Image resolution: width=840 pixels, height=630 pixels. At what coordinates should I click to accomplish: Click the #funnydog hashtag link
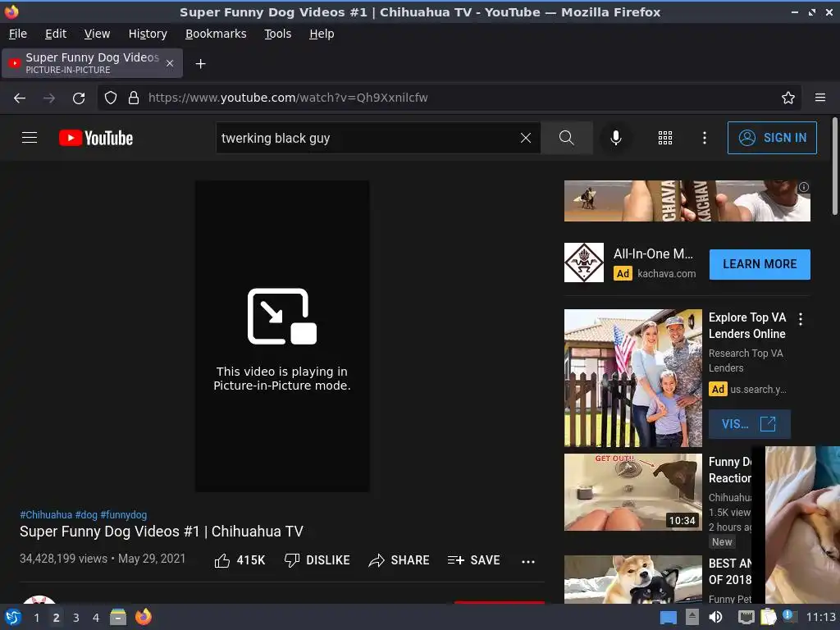coord(124,515)
